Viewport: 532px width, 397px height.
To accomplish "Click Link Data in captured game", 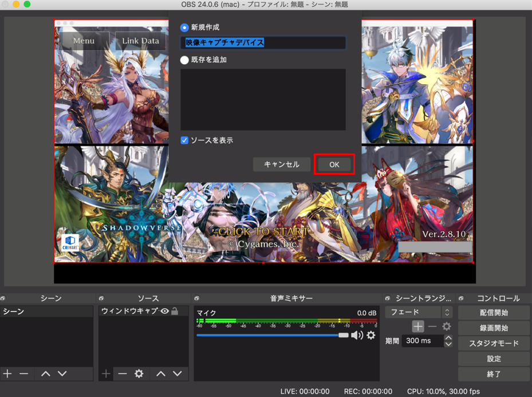I will pos(140,41).
